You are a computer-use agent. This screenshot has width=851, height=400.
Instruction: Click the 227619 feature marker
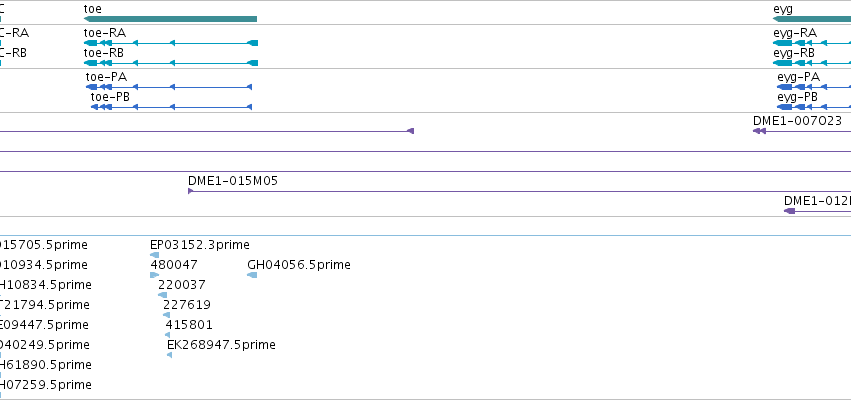(x=166, y=315)
